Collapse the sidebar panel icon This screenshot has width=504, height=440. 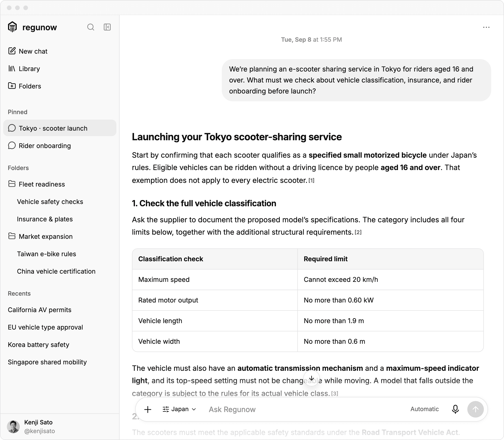107,27
